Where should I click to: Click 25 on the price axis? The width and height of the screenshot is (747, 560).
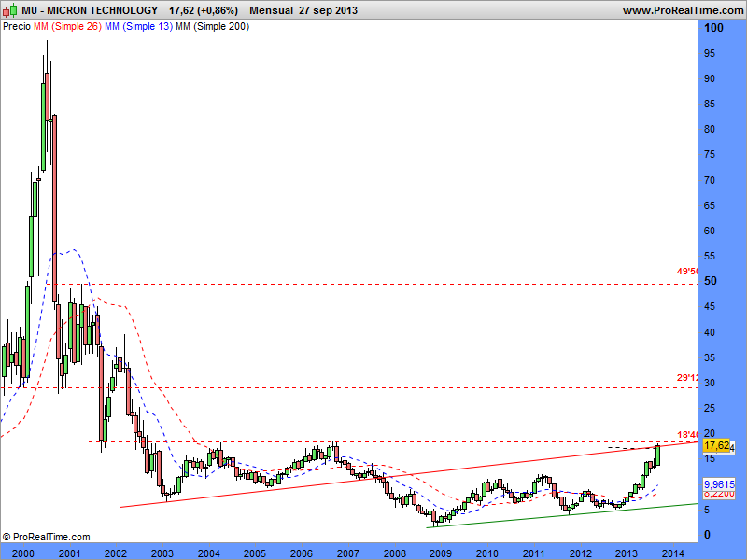710,408
